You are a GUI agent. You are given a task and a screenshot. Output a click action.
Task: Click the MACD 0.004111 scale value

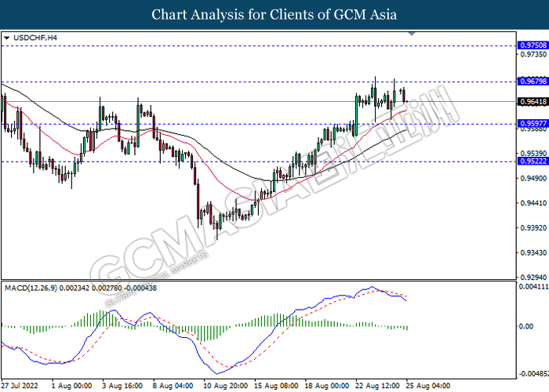pyautogui.click(x=533, y=287)
